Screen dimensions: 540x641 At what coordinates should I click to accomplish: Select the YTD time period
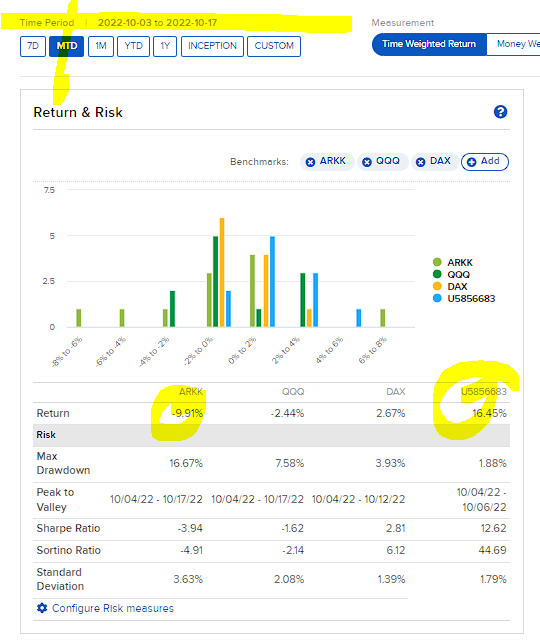[133, 46]
